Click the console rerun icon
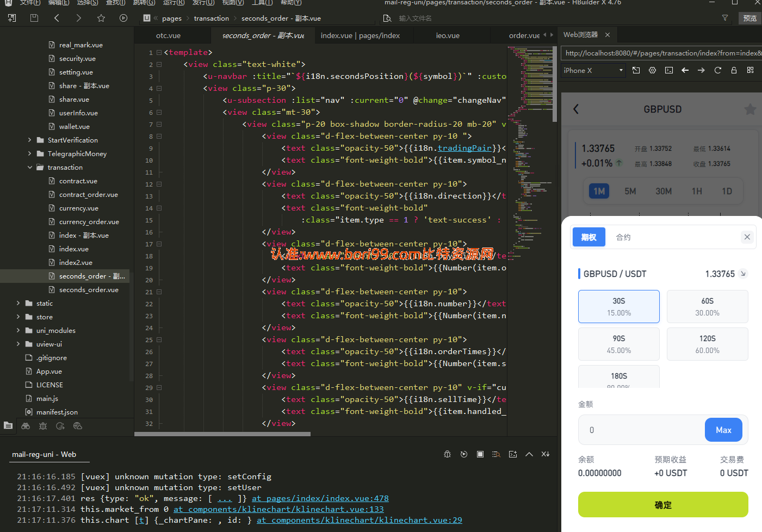762x532 pixels. click(x=464, y=454)
